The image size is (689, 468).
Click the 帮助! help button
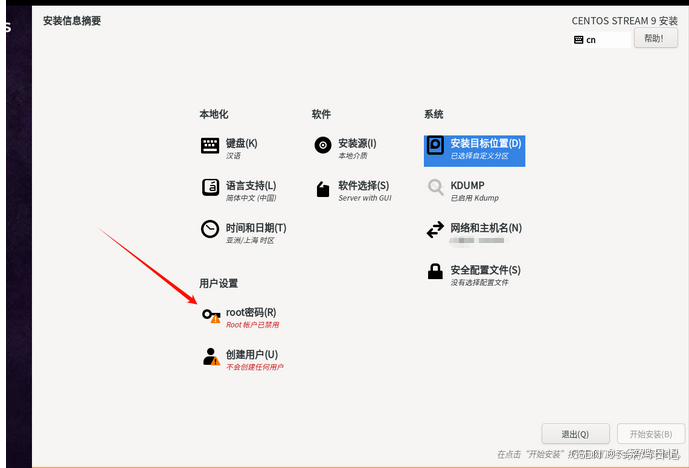click(656, 39)
